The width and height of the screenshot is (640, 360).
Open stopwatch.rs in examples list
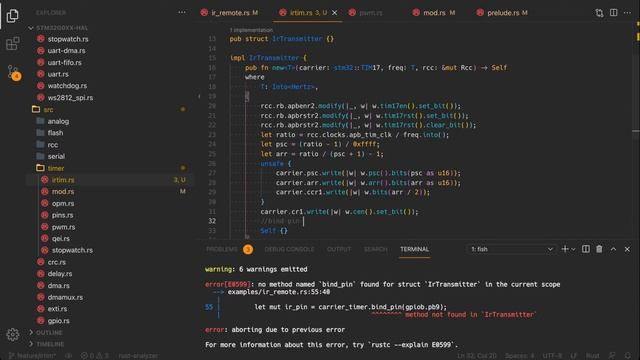click(68, 39)
